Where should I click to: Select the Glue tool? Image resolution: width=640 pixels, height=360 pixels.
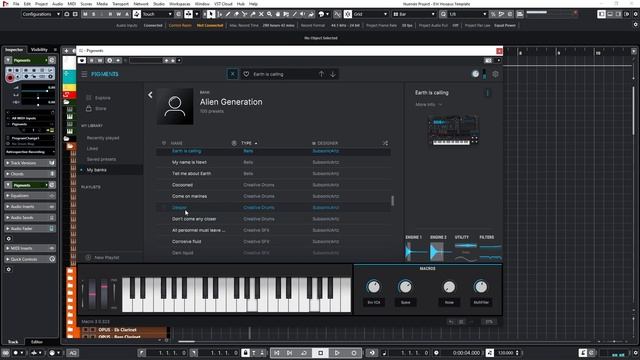tap(253, 14)
